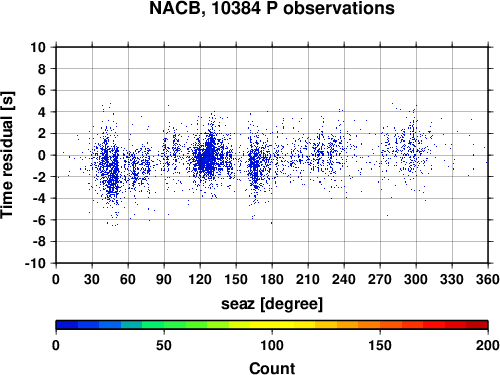Image resolution: width=500 pixels, height=375 pixels.
Task: Select the 'Time residual [s]' y-axis label
Action: pyautogui.click(x=7, y=155)
